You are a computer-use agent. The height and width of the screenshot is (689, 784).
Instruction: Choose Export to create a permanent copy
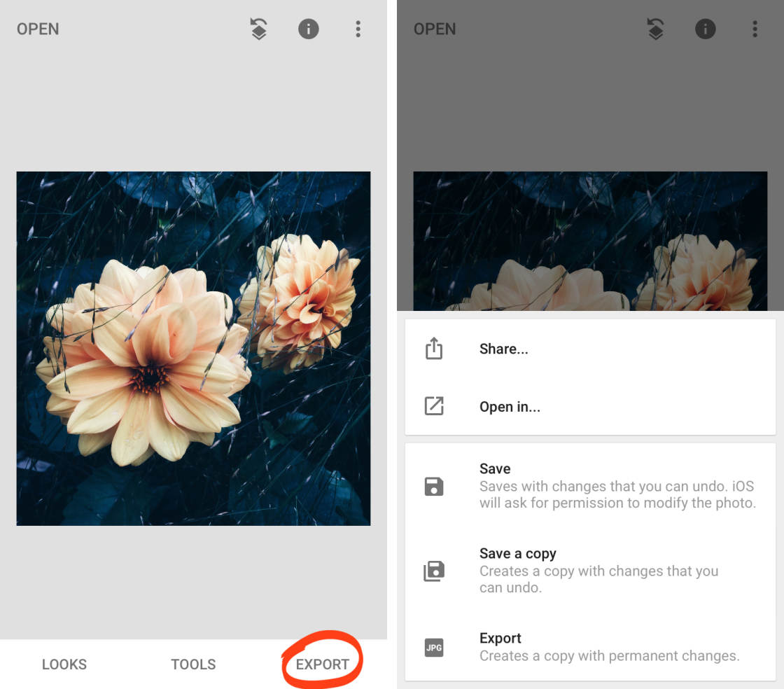coord(609,648)
